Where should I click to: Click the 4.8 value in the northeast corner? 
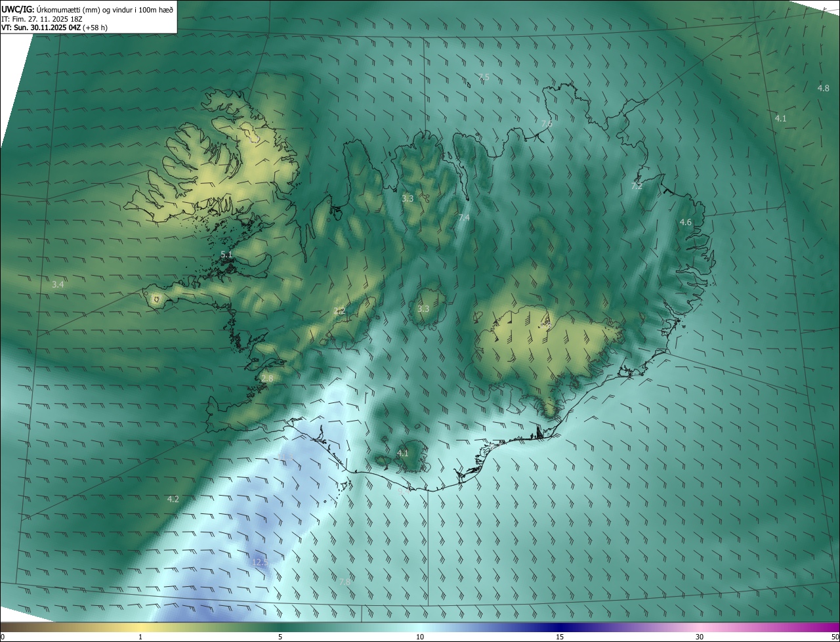tap(823, 88)
